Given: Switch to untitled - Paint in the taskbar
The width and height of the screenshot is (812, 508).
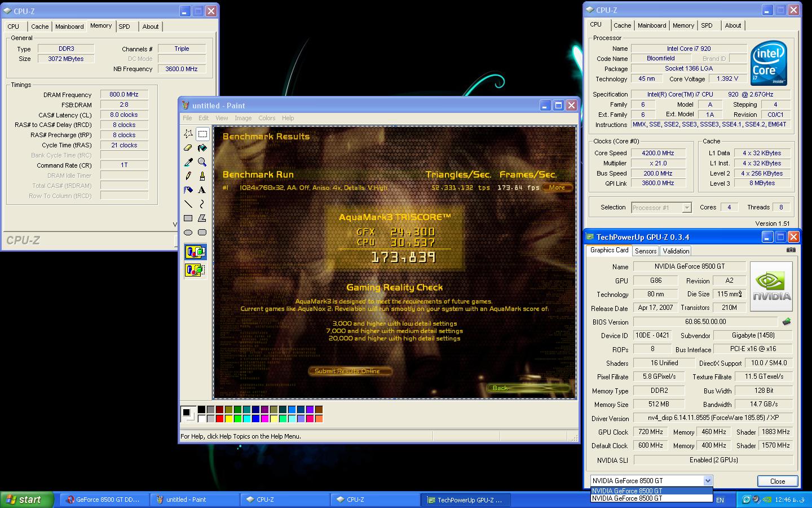Looking at the screenshot, I should pyautogui.click(x=195, y=500).
